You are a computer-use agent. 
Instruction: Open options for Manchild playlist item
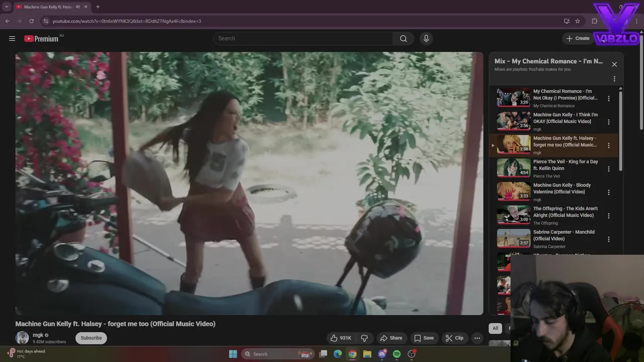(608, 239)
